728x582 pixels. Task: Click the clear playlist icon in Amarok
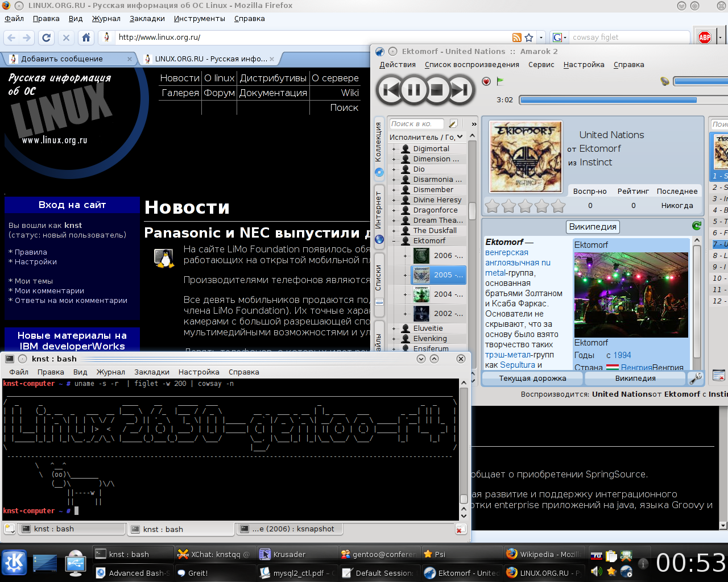pyautogui.click(x=719, y=375)
